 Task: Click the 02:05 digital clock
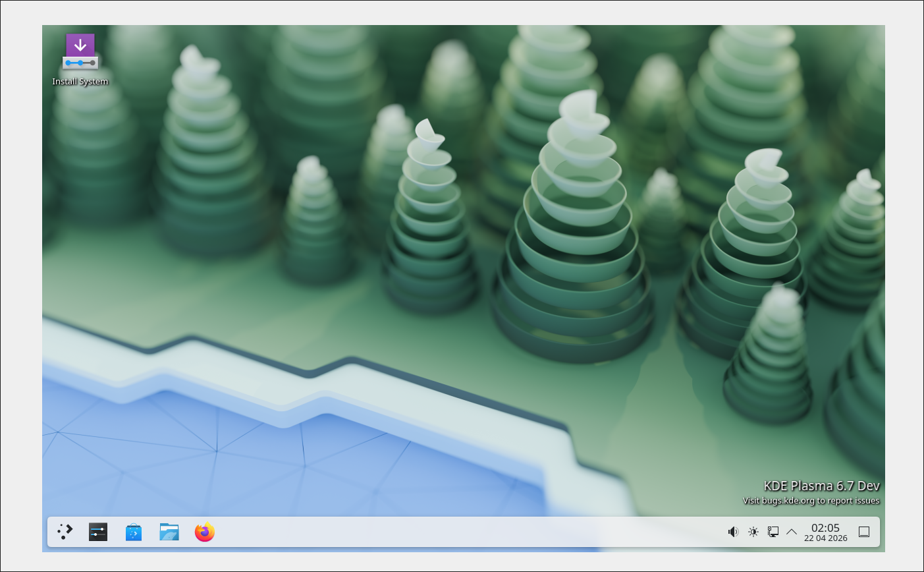coord(825,528)
